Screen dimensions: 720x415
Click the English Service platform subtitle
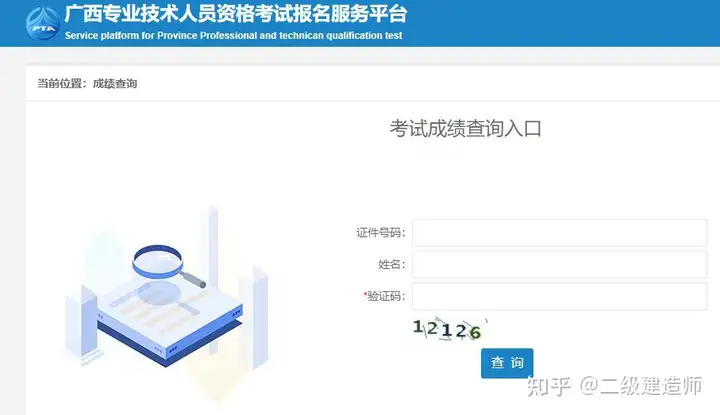233,36
